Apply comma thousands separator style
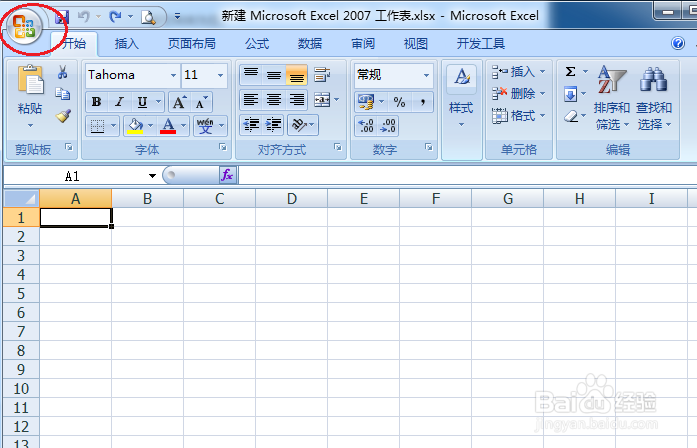697x448 pixels. (x=422, y=102)
